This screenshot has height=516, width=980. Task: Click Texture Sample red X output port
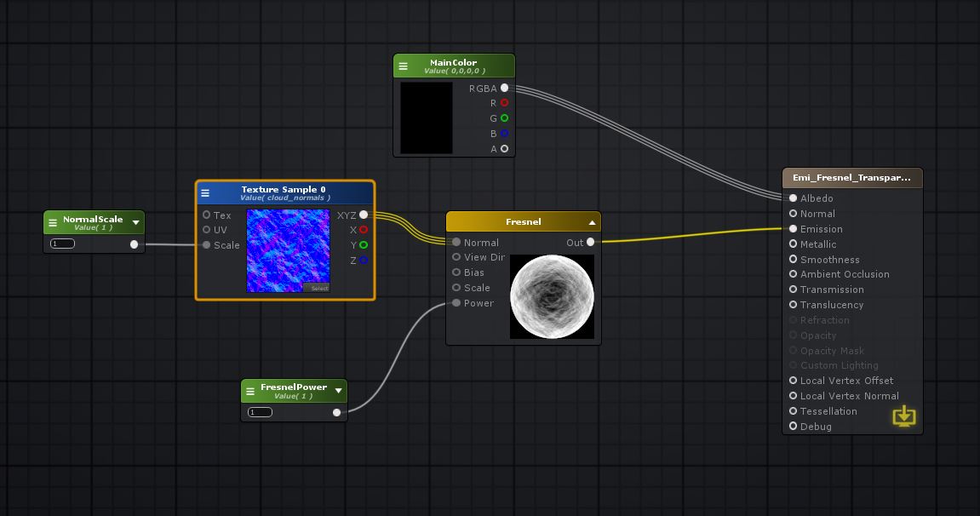pos(363,230)
